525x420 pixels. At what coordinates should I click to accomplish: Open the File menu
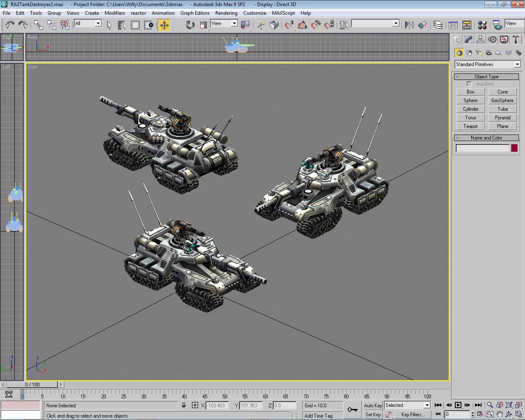pyautogui.click(x=7, y=13)
